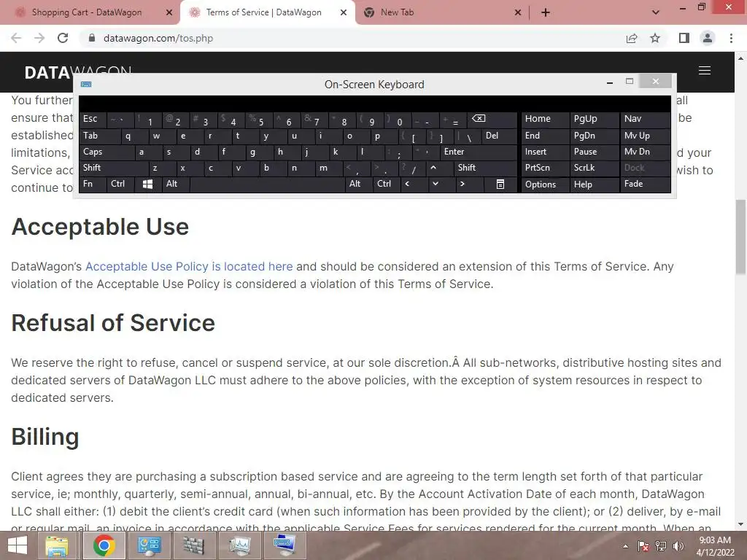This screenshot has height=560, width=747.
Task: Tap the up arrow key on the keyboard
Action: [433, 168]
